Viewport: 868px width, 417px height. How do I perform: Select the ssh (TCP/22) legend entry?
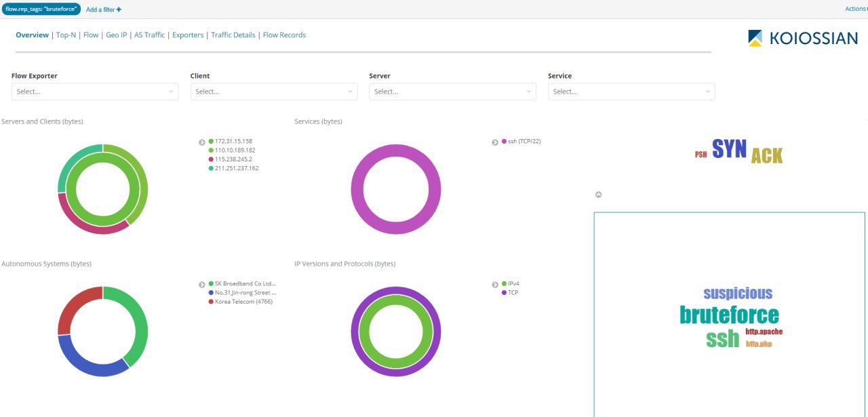pyautogui.click(x=524, y=141)
